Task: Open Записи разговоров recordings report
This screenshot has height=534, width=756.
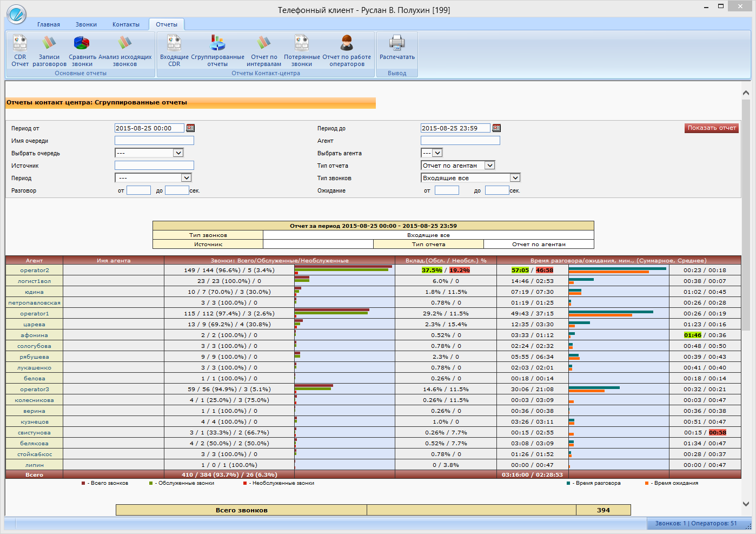Action: point(49,43)
